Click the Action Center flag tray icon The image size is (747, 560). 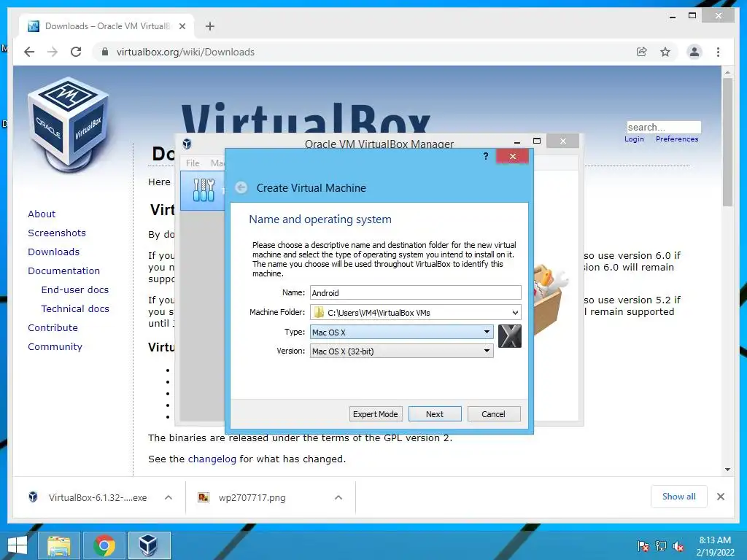(x=643, y=546)
